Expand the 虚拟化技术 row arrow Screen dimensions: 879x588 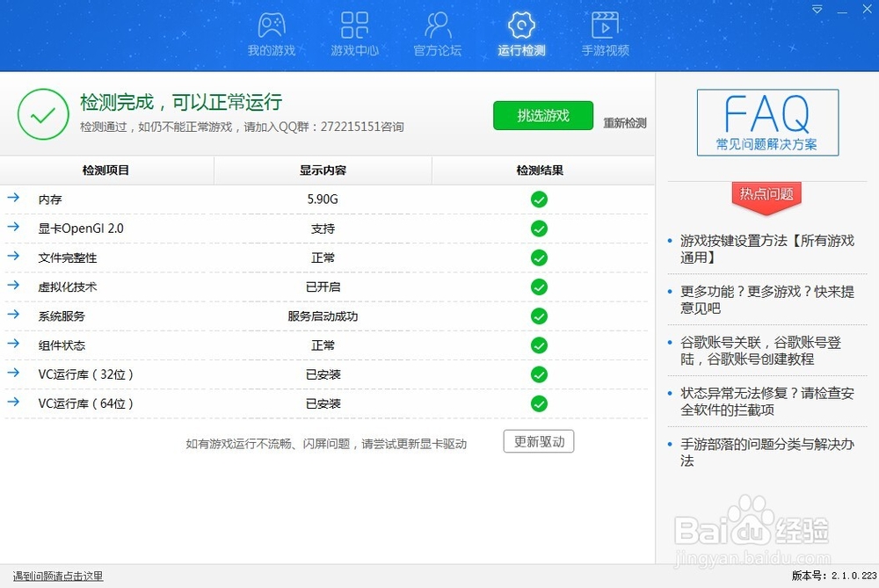pyautogui.click(x=12, y=287)
